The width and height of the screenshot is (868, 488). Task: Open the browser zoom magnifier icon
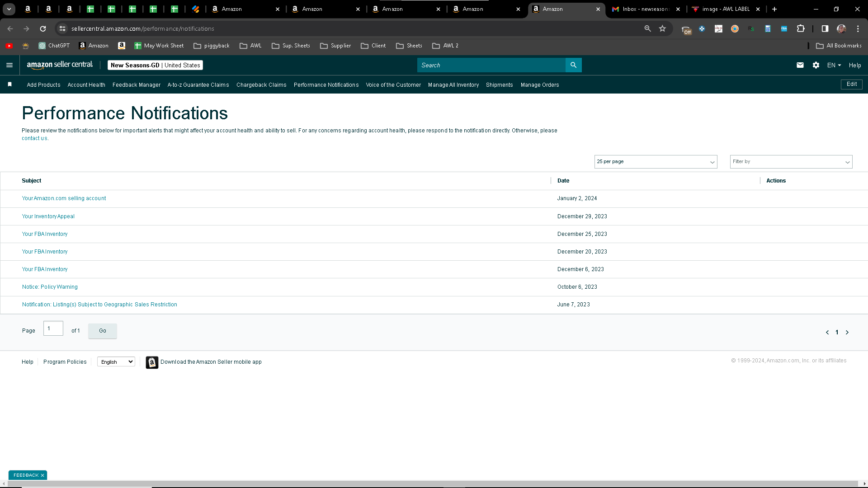tap(647, 28)
